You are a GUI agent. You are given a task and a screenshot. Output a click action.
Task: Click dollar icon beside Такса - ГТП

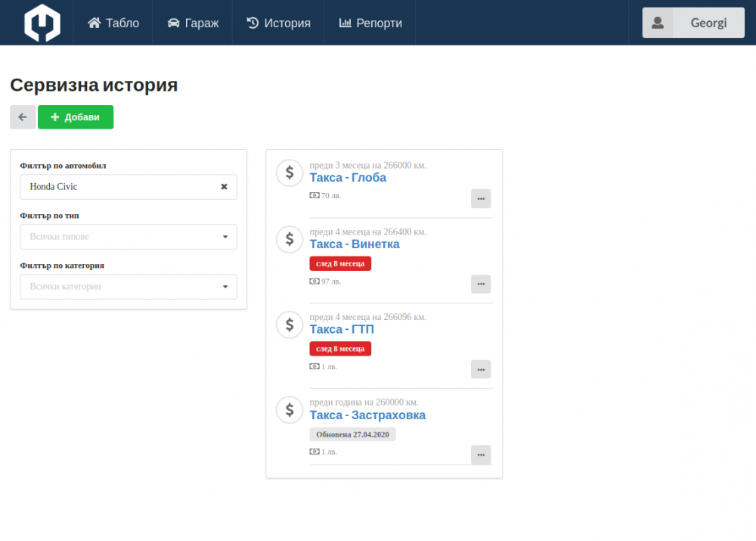pyautogui.click(x=289, y=325)
